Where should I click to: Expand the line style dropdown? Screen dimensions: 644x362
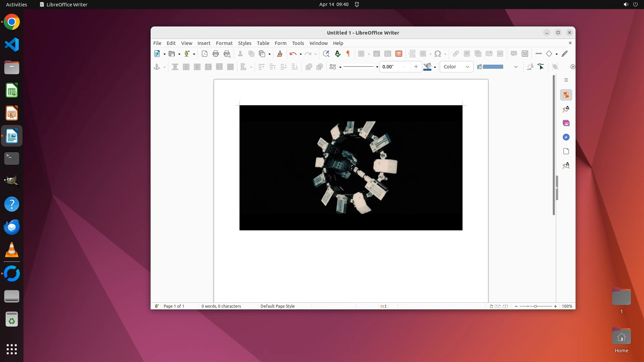(377, 67)
